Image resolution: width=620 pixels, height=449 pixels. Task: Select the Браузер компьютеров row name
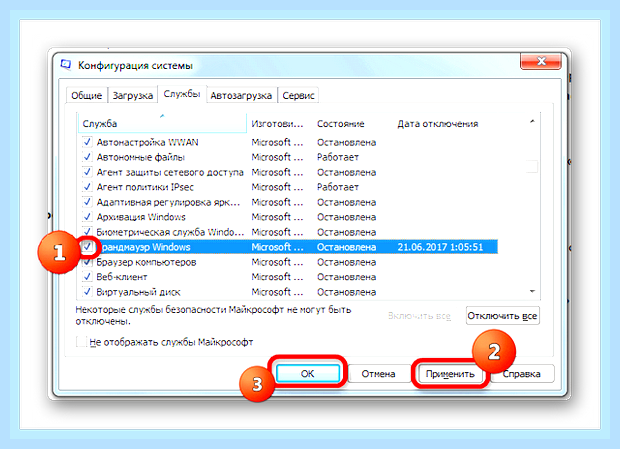146,262
